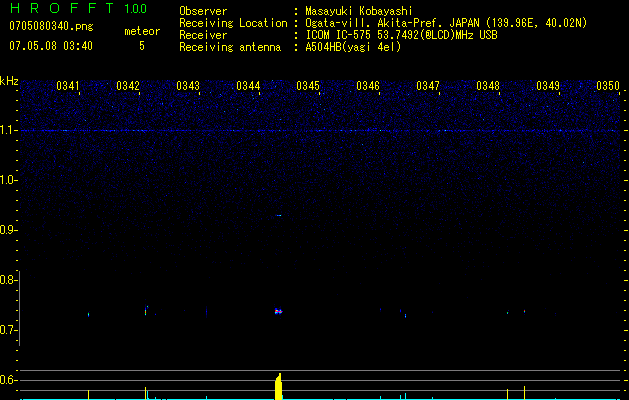Click the 1.0 kHz axis label
This screenshot has width=629, height=400.
[7, 180]
